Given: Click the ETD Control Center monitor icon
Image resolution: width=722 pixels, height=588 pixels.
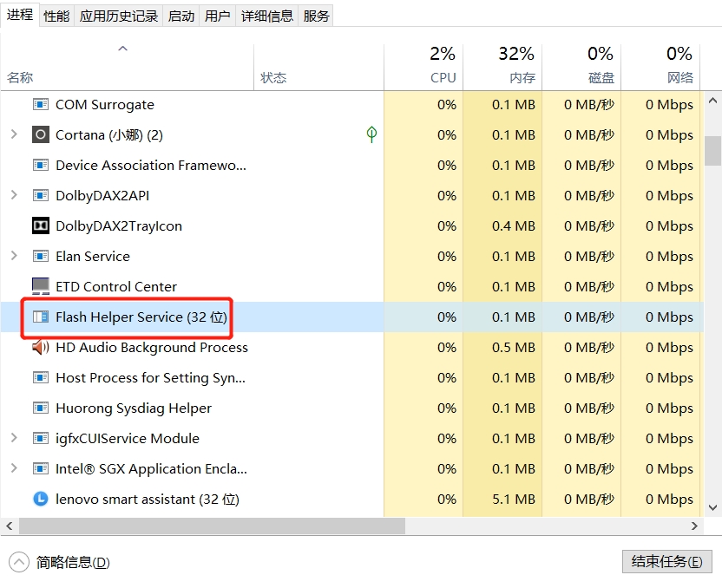Looking at the screenshot, I should pos(41,286).
